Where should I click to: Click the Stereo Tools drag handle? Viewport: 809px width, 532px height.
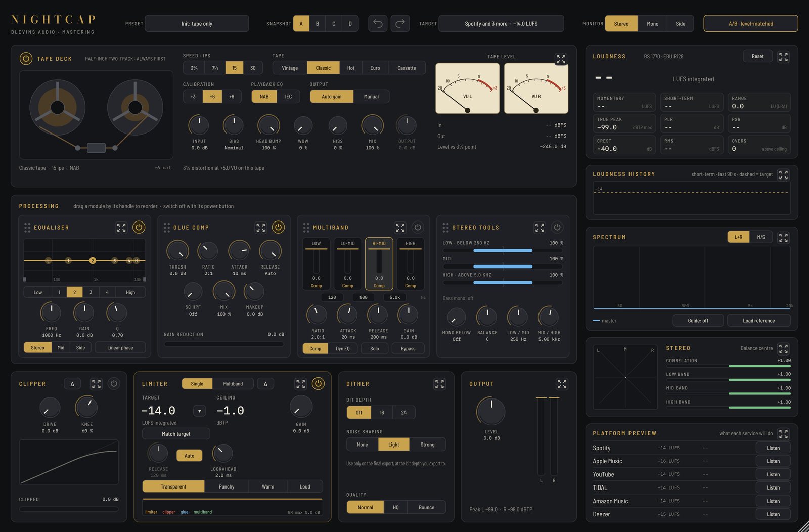pyautogui.click(x=445, y=228)
